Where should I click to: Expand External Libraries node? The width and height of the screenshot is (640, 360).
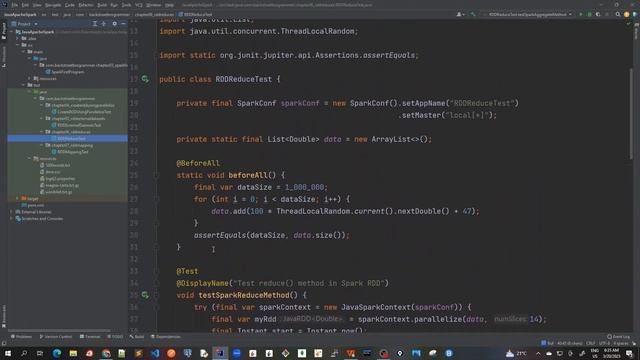[x=11, y=212]
